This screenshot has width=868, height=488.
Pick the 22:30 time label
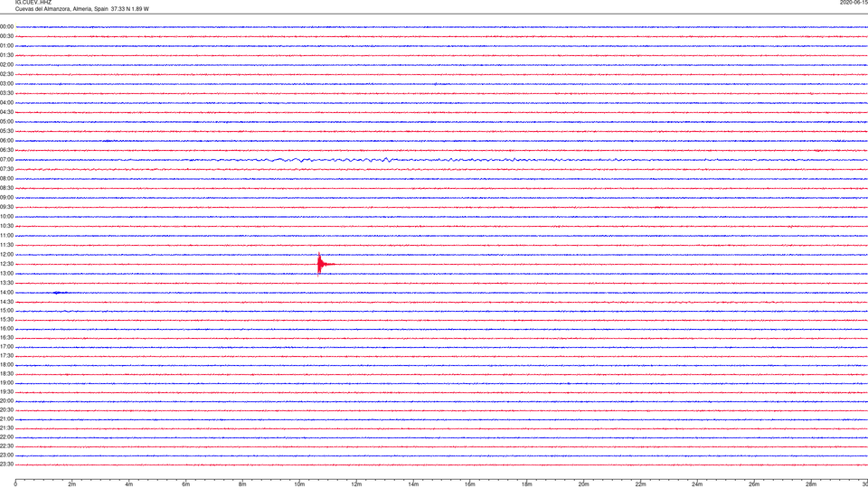(x=6, y=446)
